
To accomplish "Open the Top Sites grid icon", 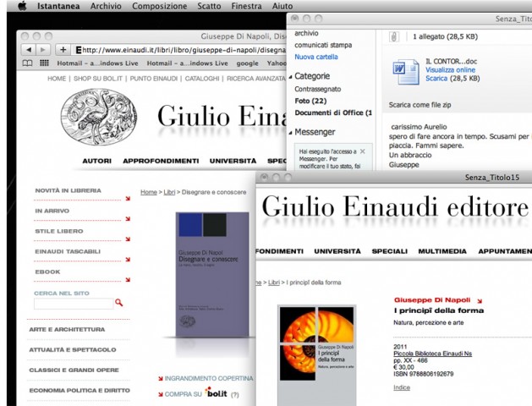I will point(44,63).
